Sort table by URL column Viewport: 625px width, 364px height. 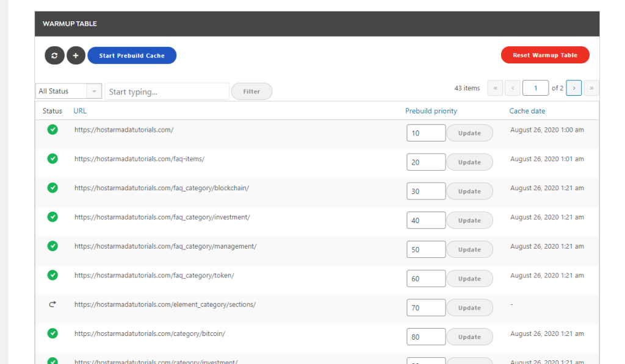click(80, 111)
